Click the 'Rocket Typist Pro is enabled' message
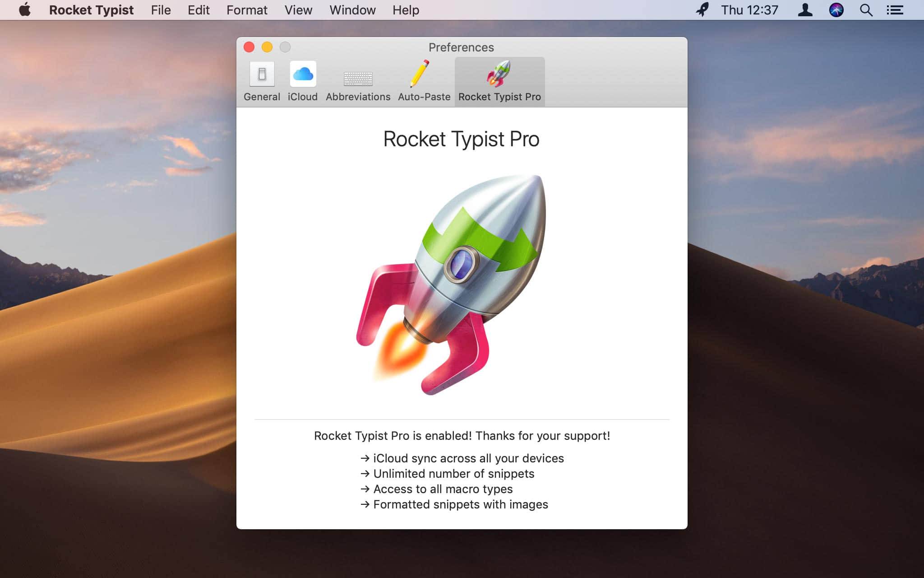The height and width of the screenshot is (578, 924). point(462,436)
